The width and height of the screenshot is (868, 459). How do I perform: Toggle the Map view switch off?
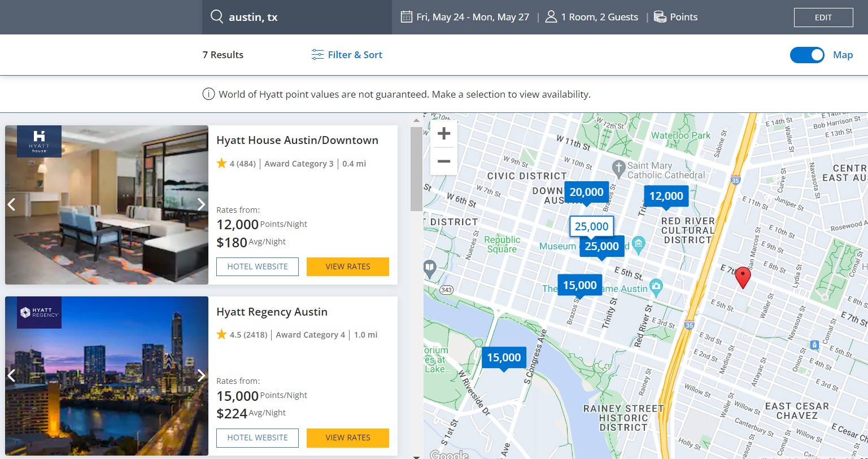click(807, 55)
